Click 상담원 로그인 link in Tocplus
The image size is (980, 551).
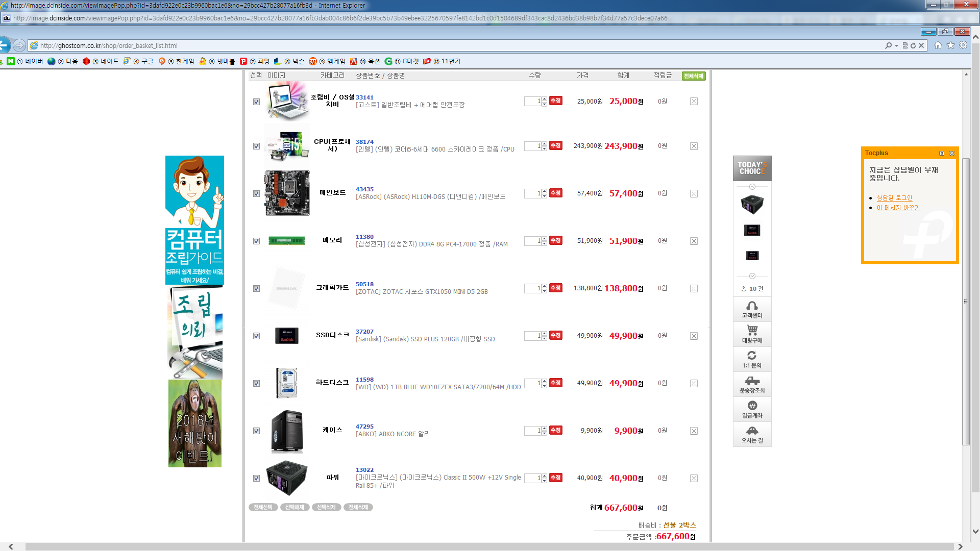click(894, 198)
